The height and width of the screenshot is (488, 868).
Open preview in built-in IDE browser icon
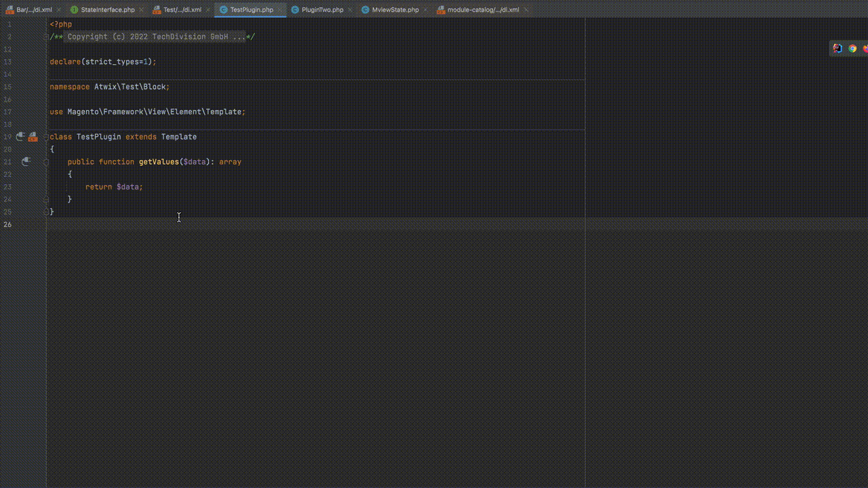(x=837, y=48)
